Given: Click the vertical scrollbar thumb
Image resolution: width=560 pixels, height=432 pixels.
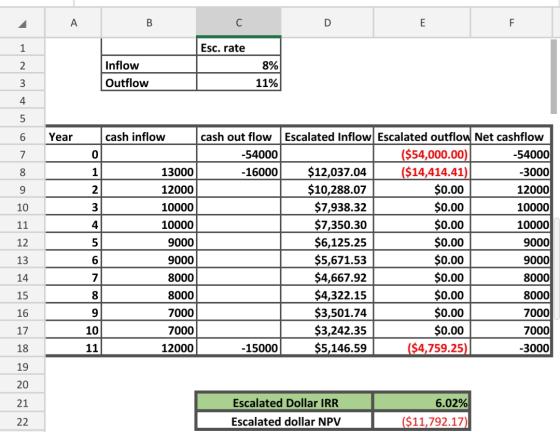Looking at the screenshot, I should tap(554, 77).
